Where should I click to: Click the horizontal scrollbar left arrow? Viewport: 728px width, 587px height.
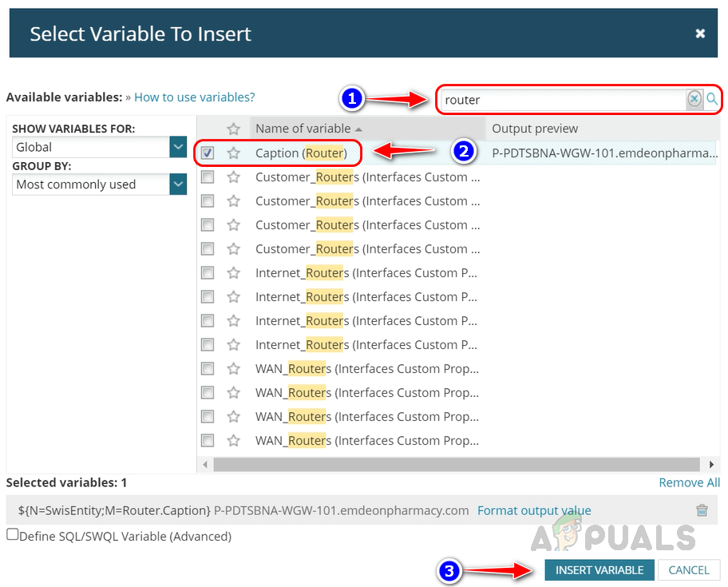205,464
